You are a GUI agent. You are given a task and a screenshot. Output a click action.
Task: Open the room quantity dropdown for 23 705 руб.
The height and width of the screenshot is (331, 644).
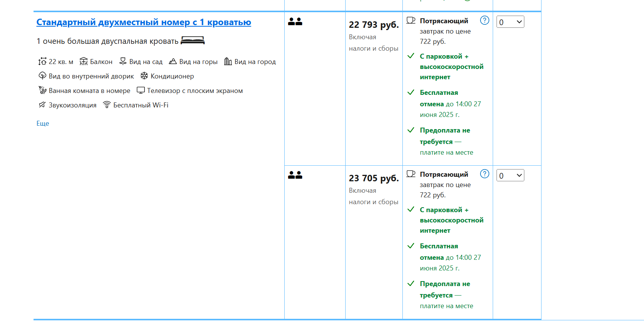510,175
